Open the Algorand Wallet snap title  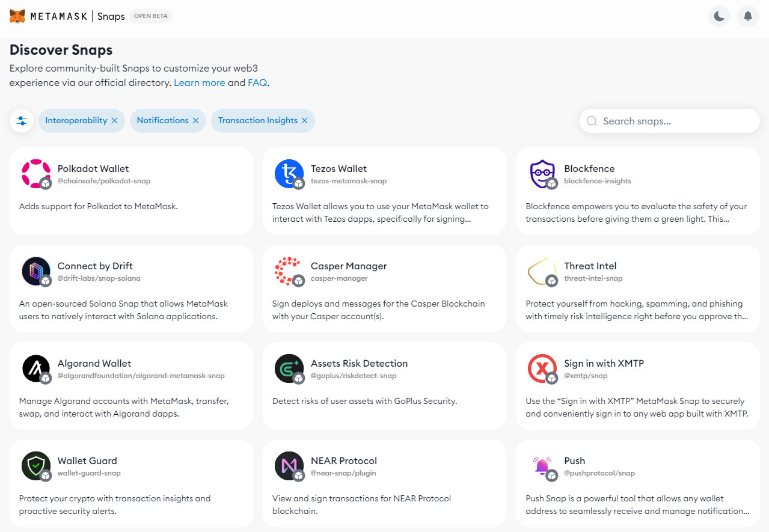coord(94,364)
